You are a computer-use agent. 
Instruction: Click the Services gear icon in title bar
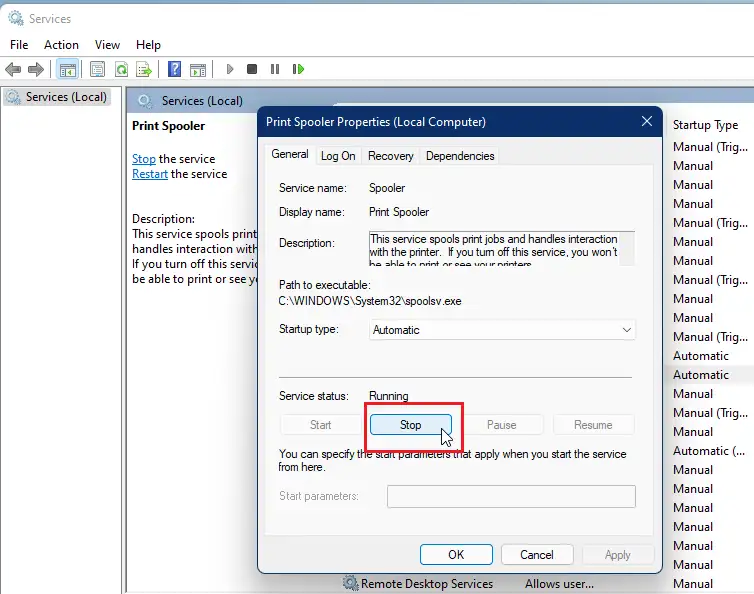point(16,19)
